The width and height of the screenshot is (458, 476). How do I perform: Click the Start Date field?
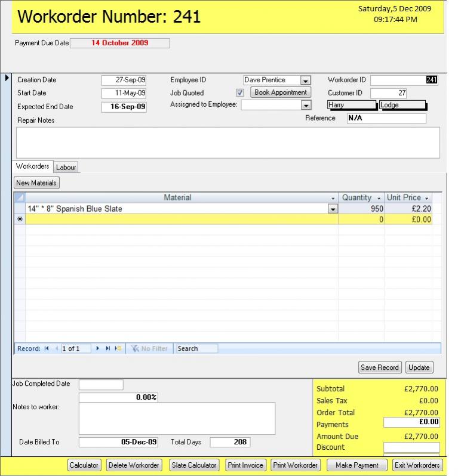click(x=124, y=93)
